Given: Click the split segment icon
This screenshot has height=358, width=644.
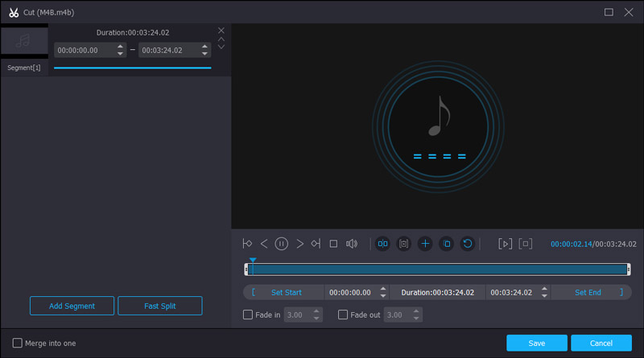Looking at the screenshot, I should tap(382, 243).
